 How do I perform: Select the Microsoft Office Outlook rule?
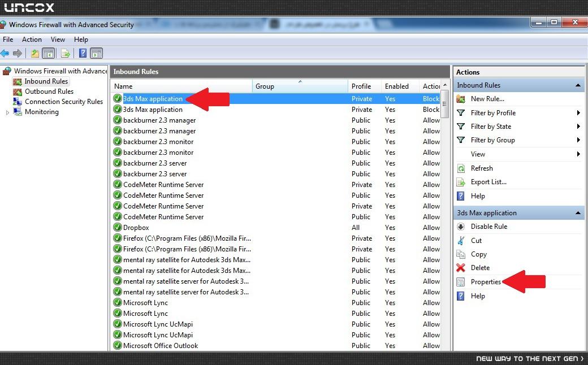tap(276, 346)
